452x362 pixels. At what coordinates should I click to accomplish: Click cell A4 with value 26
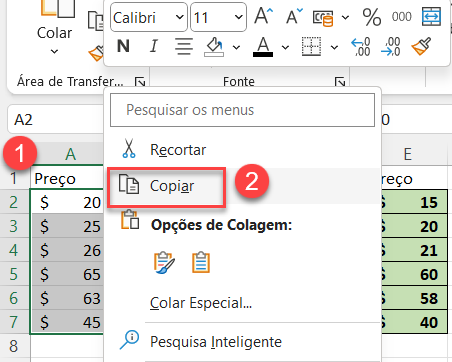tap(67, 250)
